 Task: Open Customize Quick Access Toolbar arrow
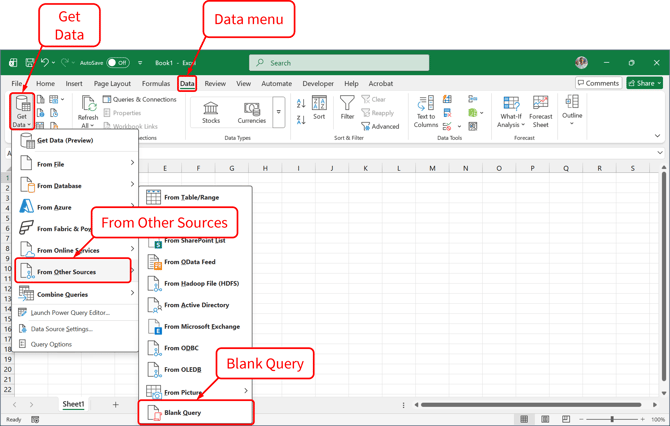(140, 63)
